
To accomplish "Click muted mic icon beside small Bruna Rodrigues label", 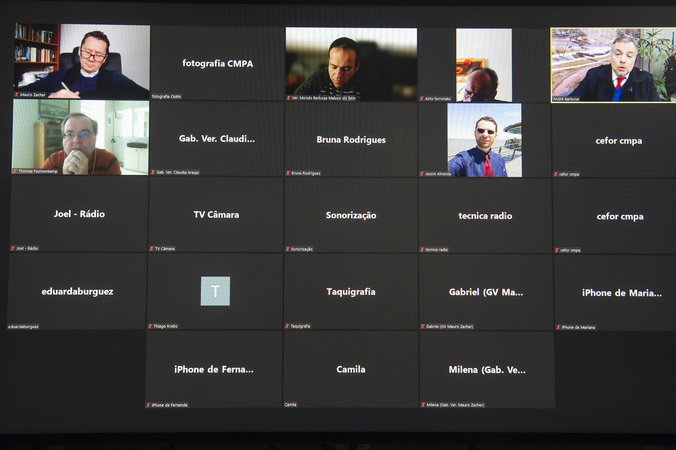I will pos(288,173).
